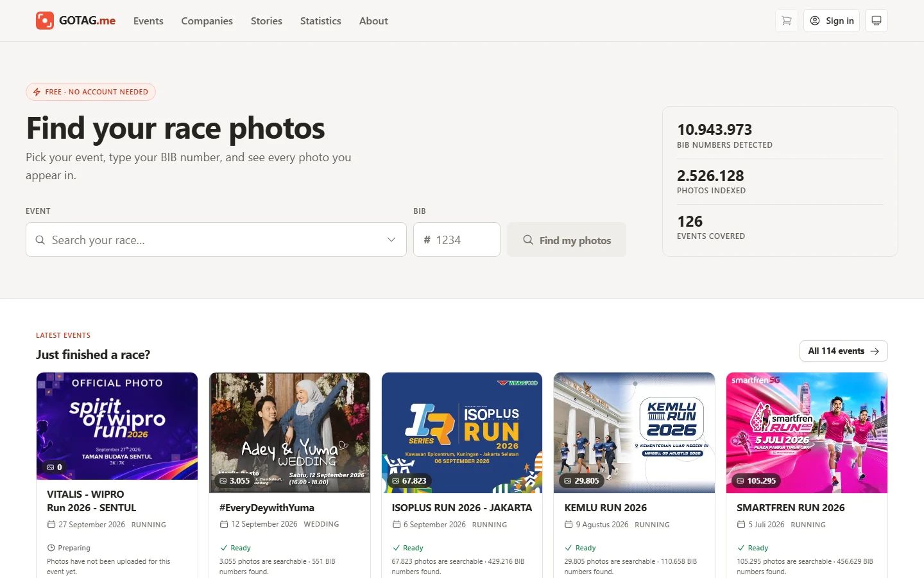
Task: Click the GOTAG.me logo icon
Action: pos(45,21)
